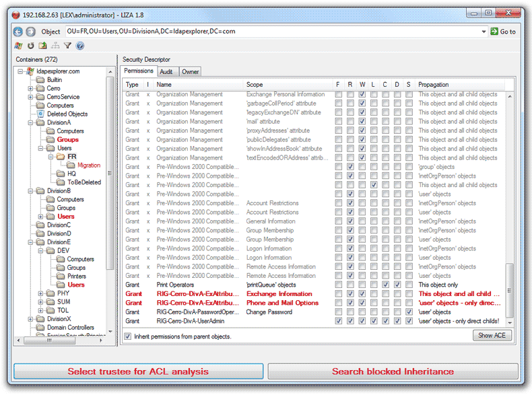Screen dimensions: 532x395
Task: Click Select trustee for ACL analysis
Action: click(138, 371)
